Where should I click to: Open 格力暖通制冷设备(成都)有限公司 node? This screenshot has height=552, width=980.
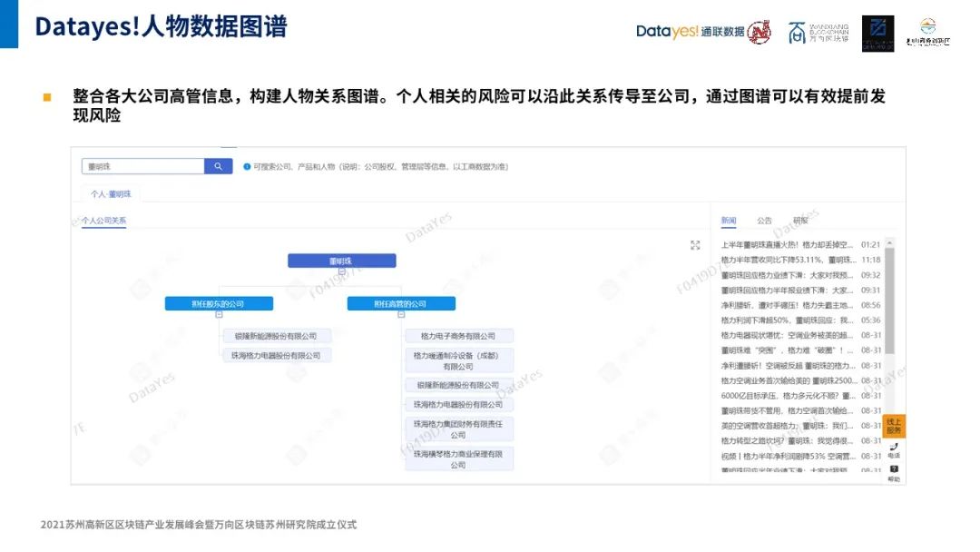(459, 360)
